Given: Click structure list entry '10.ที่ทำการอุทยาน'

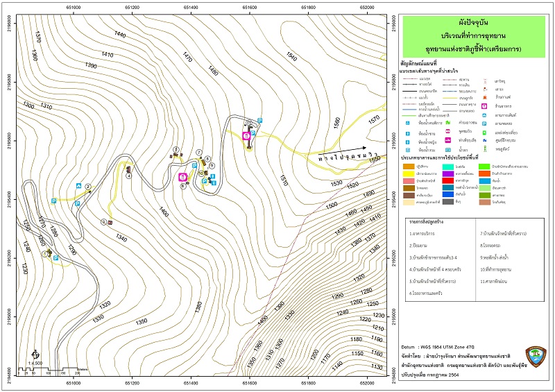Looking at the screenshot, I should [x=495, y=269].
